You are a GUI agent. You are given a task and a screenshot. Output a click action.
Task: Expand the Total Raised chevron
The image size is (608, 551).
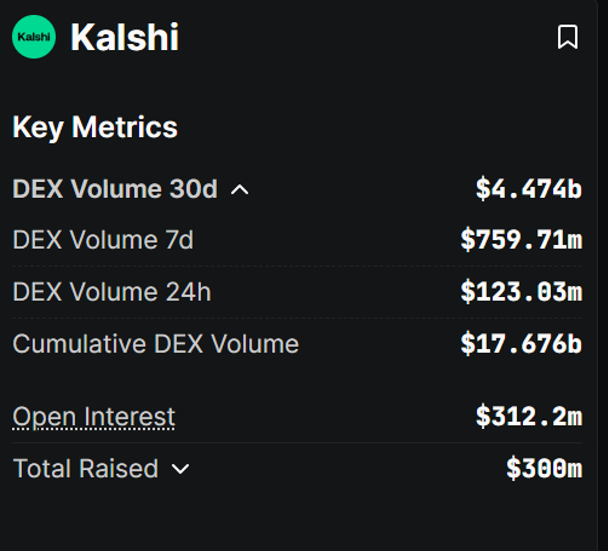click(x=181, y=469)
